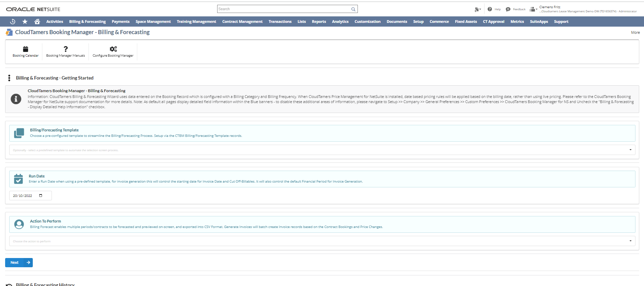Open the Support menu
The height and width of the screenshot is (286, 644).
pos(561,22)
